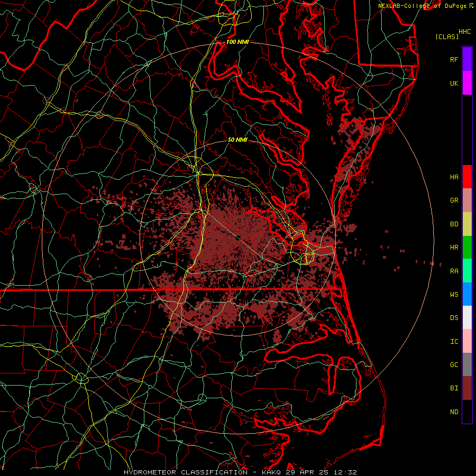Screen dimensions: 476x476
Task: Click the BD legend label
Action: click(x=454, y=224)
